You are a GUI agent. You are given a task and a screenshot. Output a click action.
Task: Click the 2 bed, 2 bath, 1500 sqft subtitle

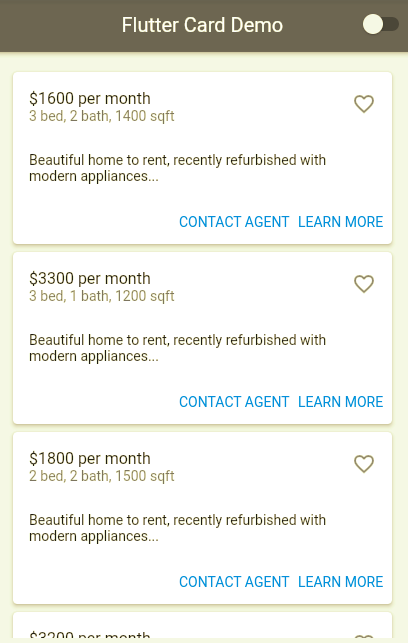(102, 477)
